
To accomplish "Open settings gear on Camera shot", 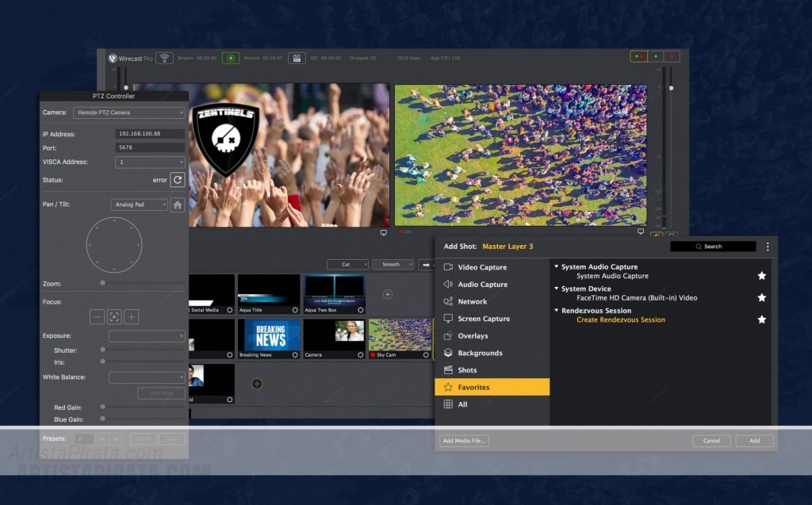I will pyautogui.click(x=361, y=355).
